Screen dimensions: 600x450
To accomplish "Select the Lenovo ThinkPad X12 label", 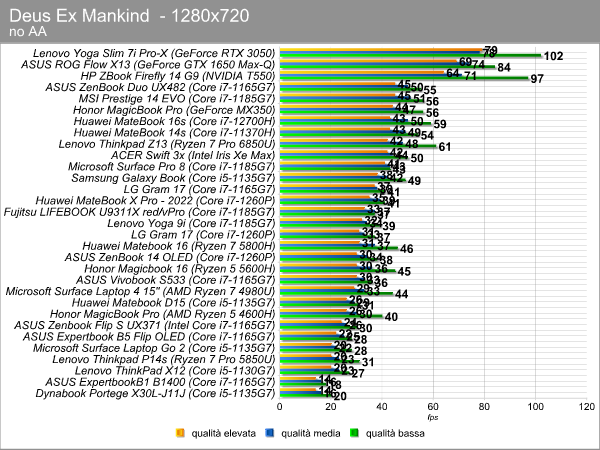I will tap(175, 371).
